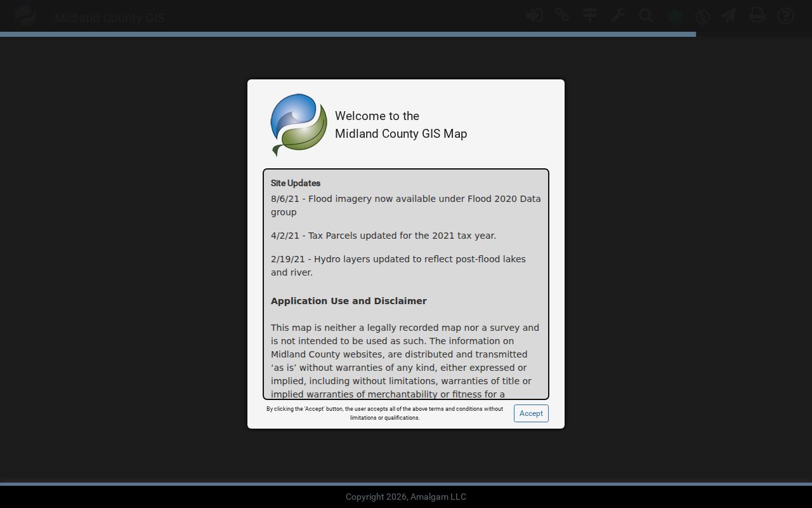The width and height of the screenshot is (812, 508).
Task: Open the map layers icon
Action: pyautogui.click(x=674, y=16)
